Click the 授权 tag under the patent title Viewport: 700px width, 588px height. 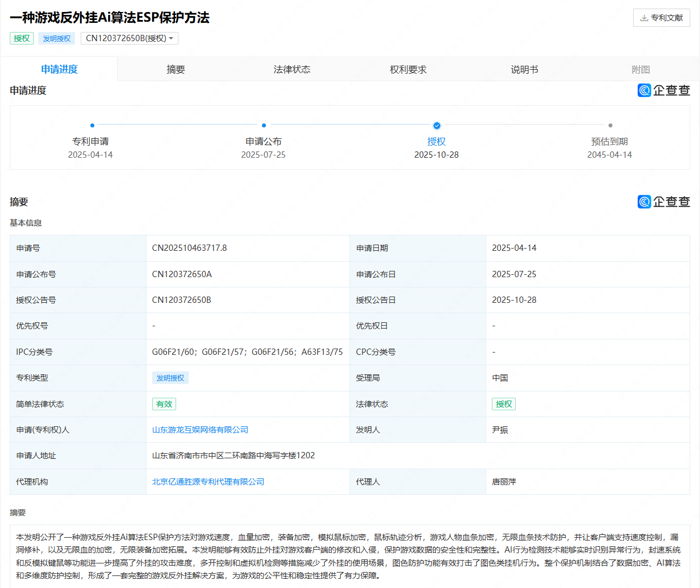(x=21, y=38)
